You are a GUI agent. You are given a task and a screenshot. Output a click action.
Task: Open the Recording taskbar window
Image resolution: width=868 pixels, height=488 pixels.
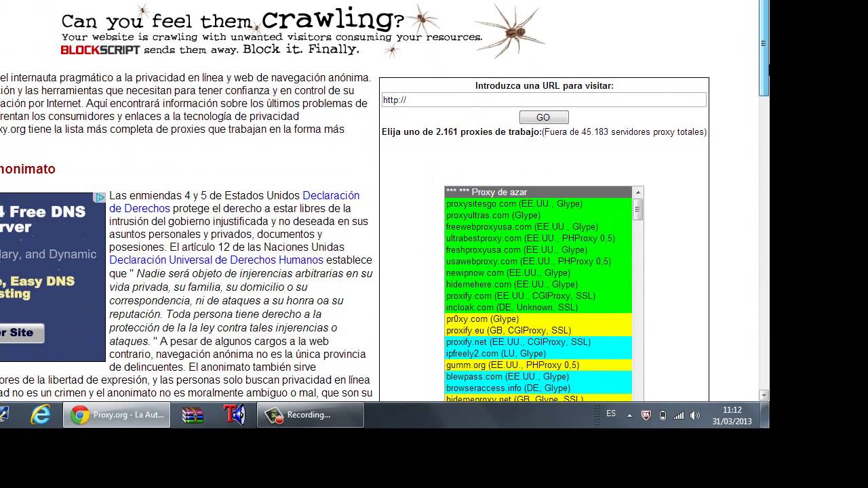pos(310,415)
